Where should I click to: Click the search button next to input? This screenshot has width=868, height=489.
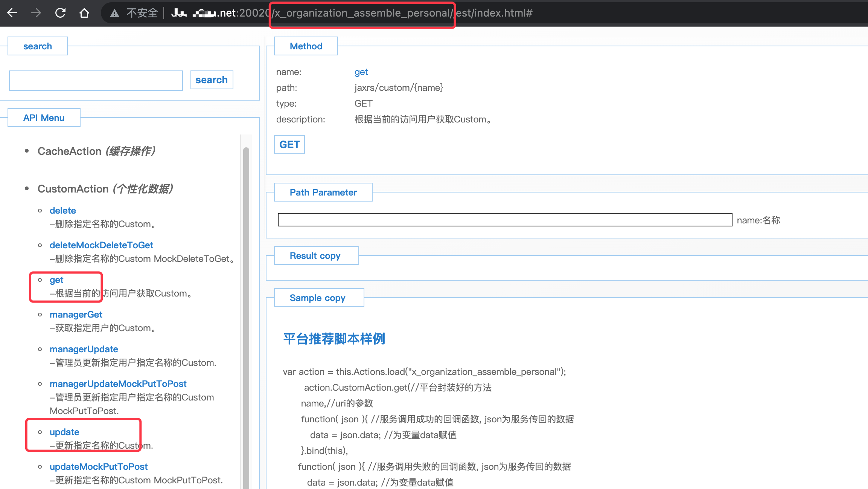coord(212,80)
